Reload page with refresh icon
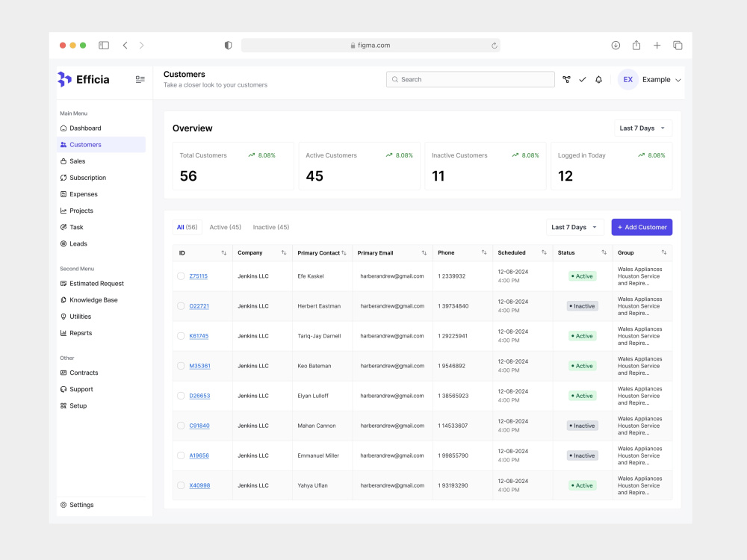Screen dimensions: 747x560 coord(494,46)
